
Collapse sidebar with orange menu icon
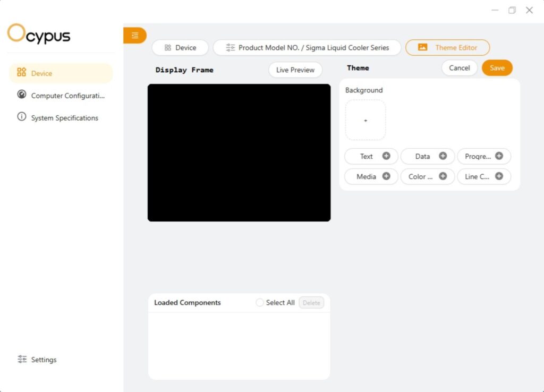coord(135,35)
